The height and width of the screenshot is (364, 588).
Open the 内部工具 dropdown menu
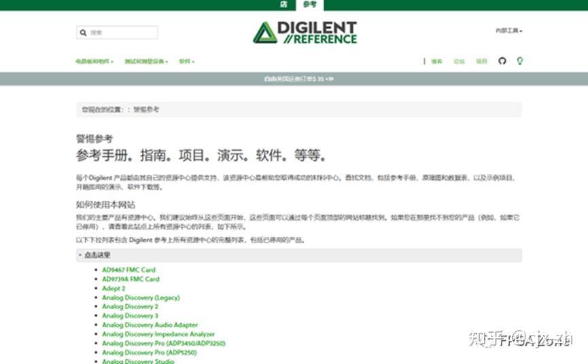509,31
